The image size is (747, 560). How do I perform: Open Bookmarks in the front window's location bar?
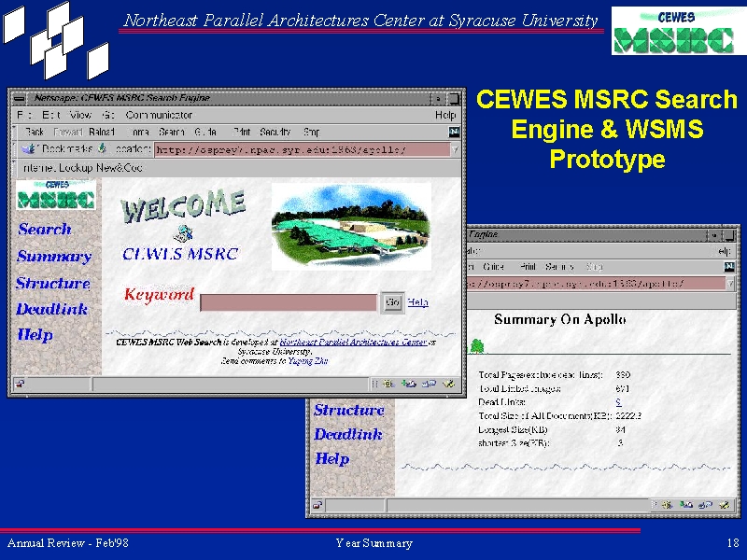(x=57, y=149)
